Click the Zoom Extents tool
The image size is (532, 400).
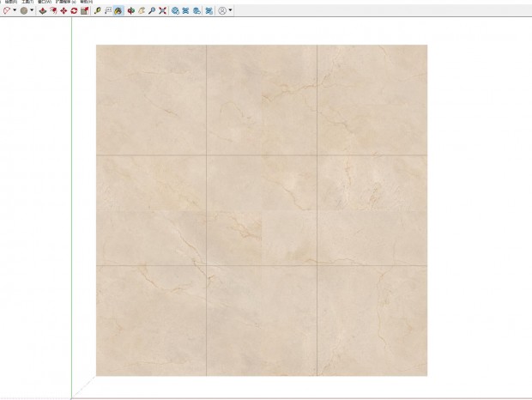click(x=162, y=11)
